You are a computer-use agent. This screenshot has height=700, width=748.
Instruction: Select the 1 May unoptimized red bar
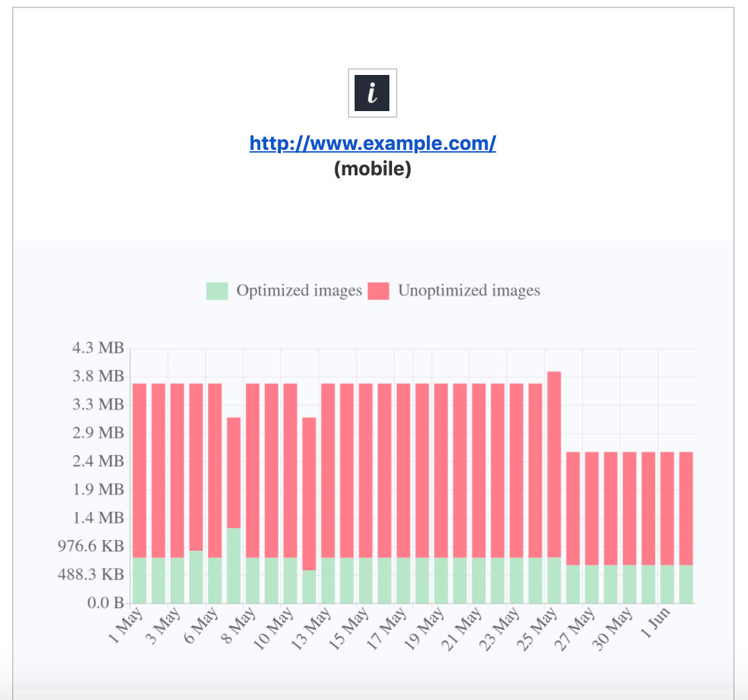click(139, 470)
